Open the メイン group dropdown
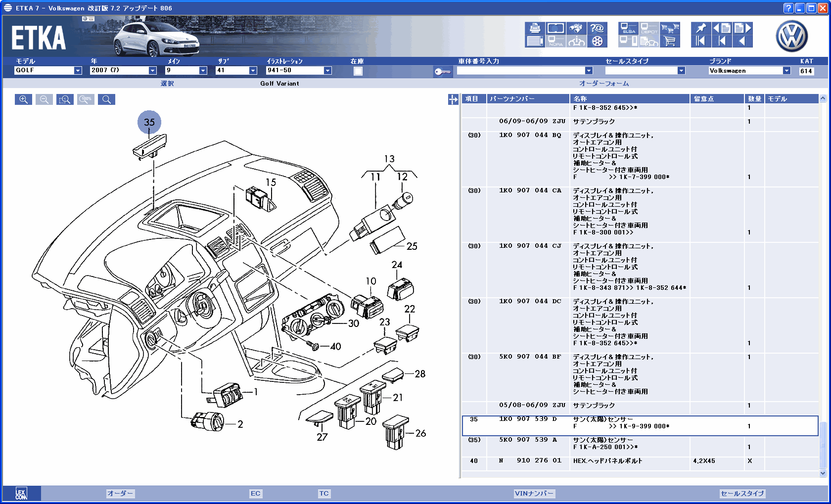The height and width of the screenshot is (504, 831). click(x=203, y=71)
